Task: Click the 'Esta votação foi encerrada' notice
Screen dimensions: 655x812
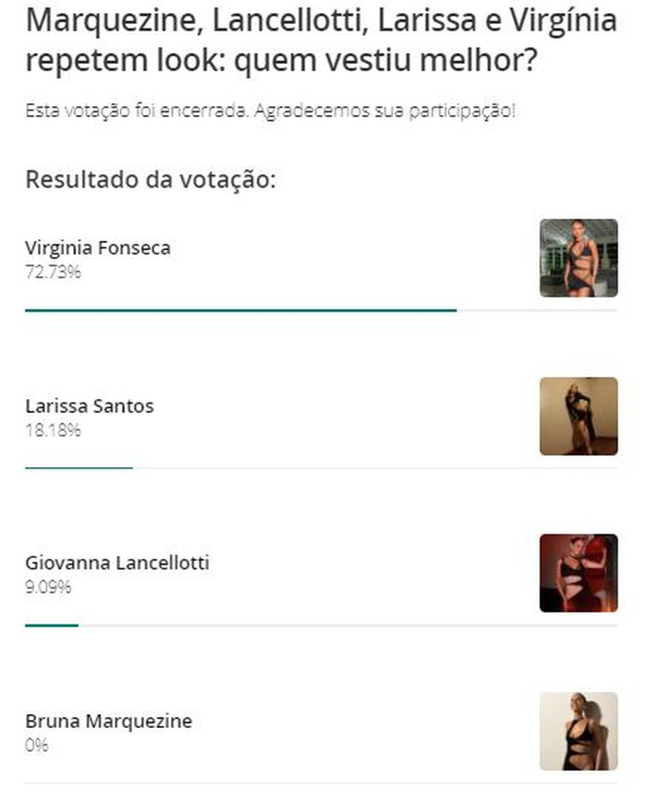Action: click(x=270, y=111)
